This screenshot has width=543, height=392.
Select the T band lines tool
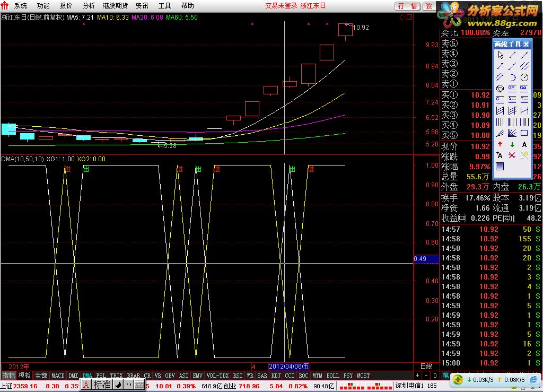pyautogui.click(x=524, y=99)
